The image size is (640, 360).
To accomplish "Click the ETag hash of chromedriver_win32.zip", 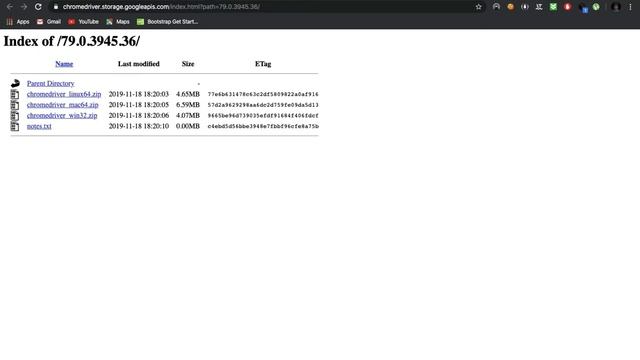I will point(263,116).
